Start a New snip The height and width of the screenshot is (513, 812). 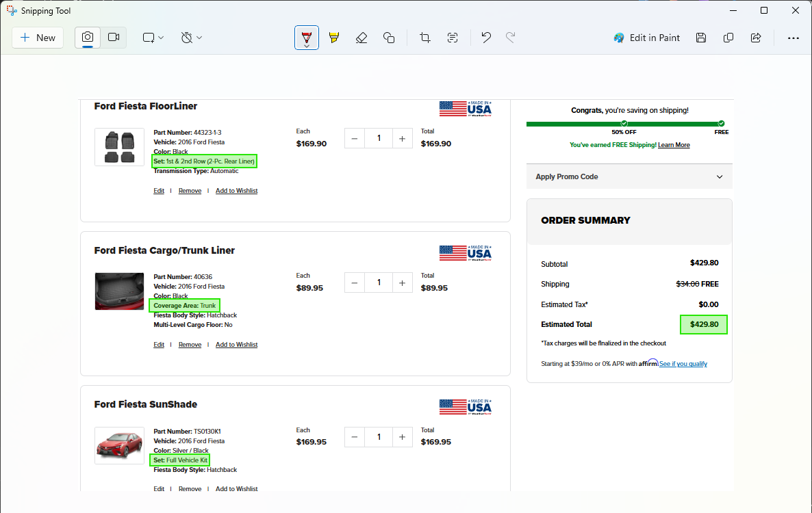(x=38, y=38)
